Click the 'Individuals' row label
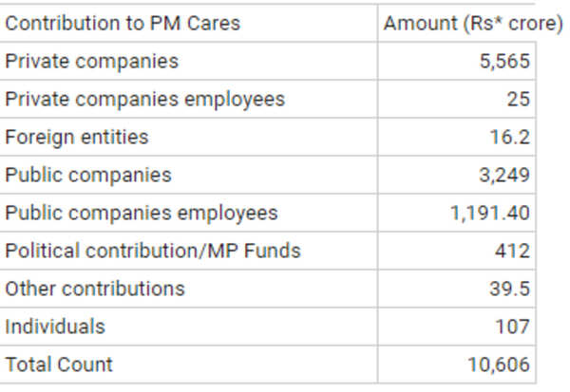 point(55,327)
